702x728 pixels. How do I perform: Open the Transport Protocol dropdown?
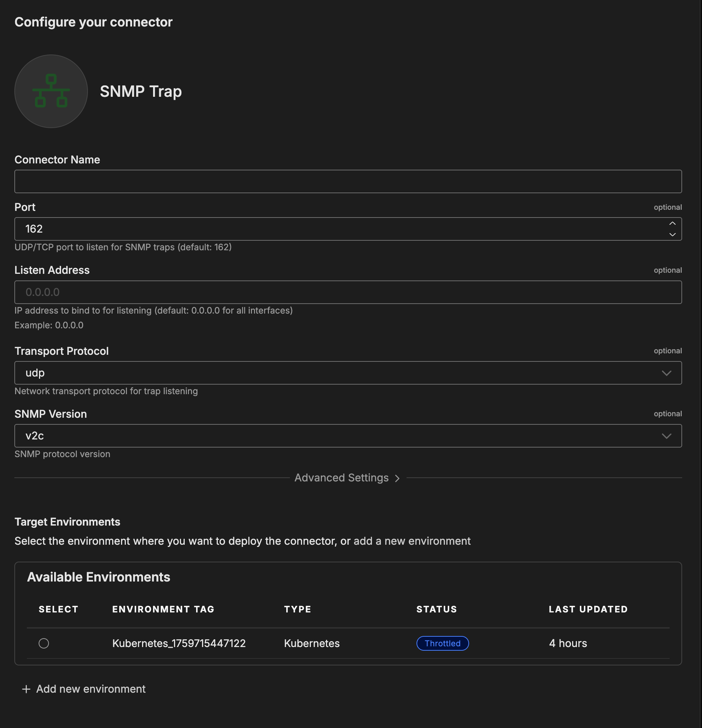[x=348, y=373]
